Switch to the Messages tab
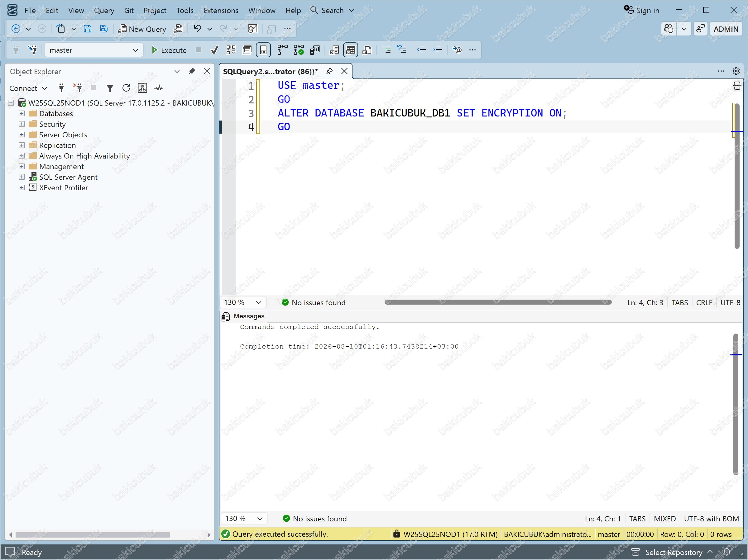This screenshot has width=748, height=560. click(243, 316)
